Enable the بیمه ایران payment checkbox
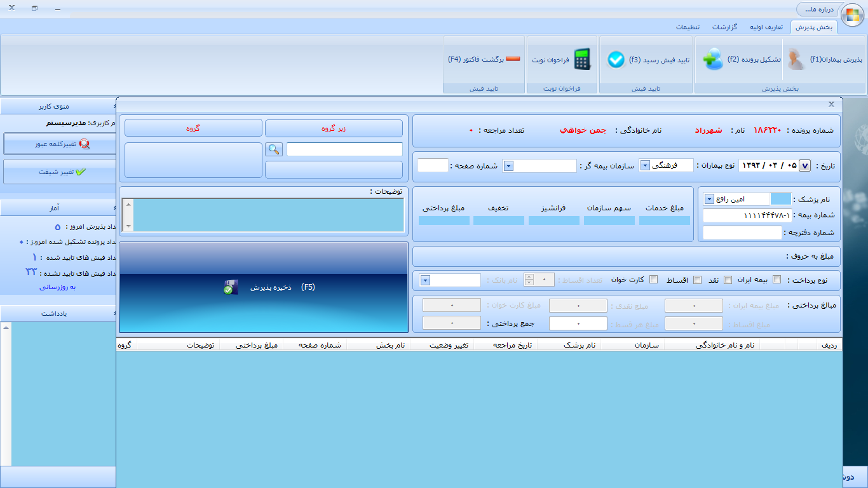 pyautogui.click(x=776, y=280)
